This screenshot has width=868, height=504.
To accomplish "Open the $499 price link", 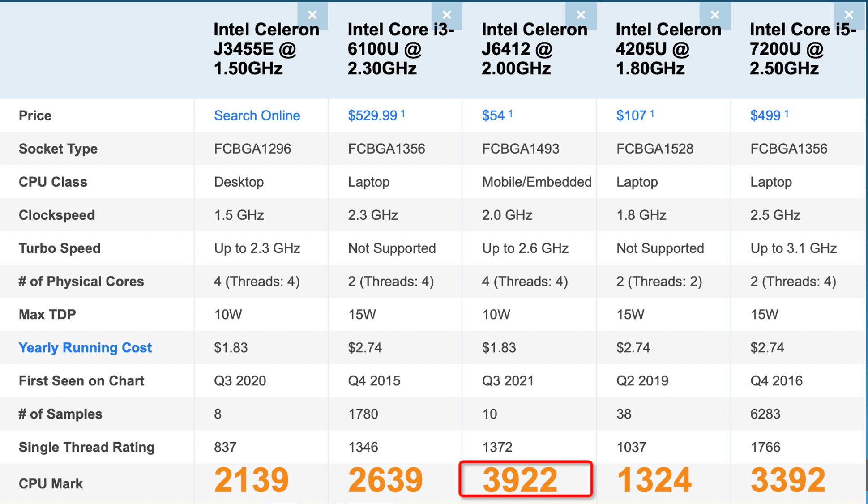I will tap(765, 115).
